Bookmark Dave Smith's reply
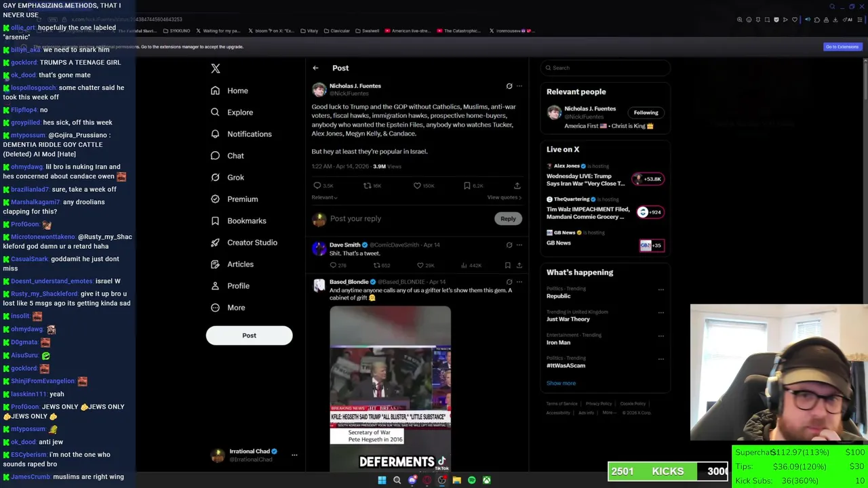868x488 pixels. (x=507, y=266)
